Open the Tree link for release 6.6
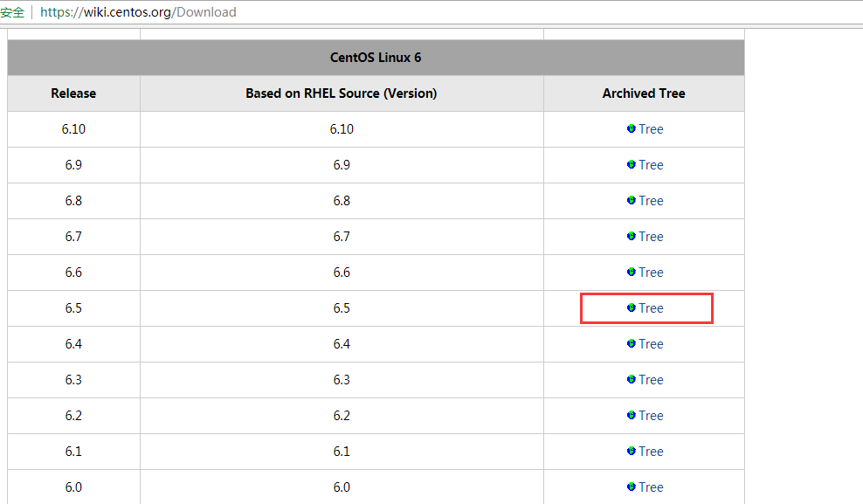 (x=651, y=273)
